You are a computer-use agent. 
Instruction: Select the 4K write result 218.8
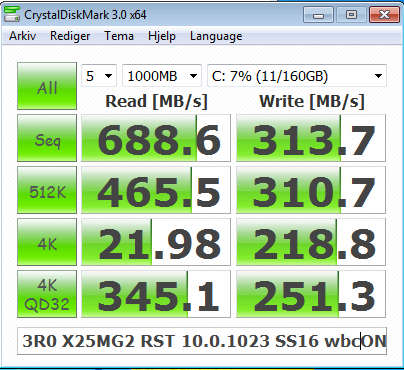point(311,242)
